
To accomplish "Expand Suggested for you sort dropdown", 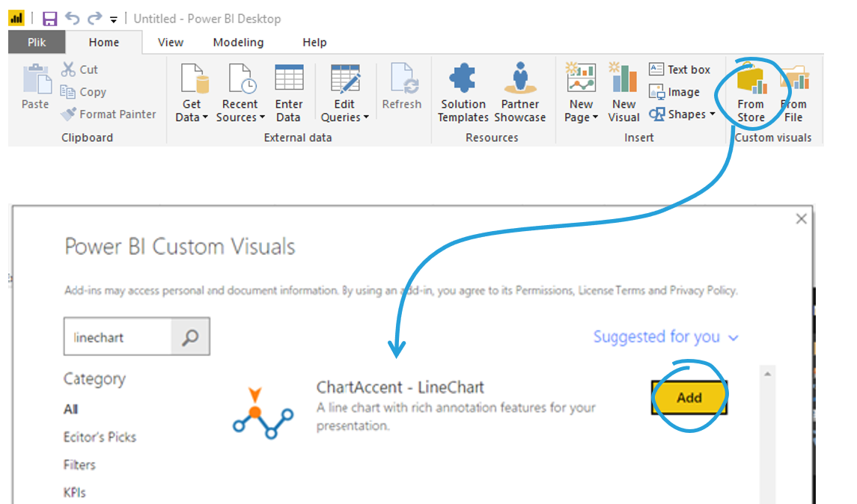I will [665, 337].
